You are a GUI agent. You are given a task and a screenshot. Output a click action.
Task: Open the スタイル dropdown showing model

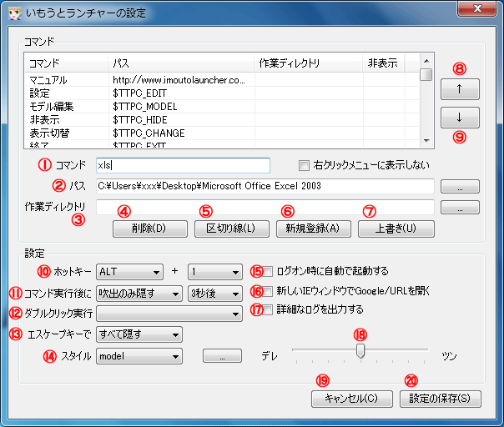(139, 356)
